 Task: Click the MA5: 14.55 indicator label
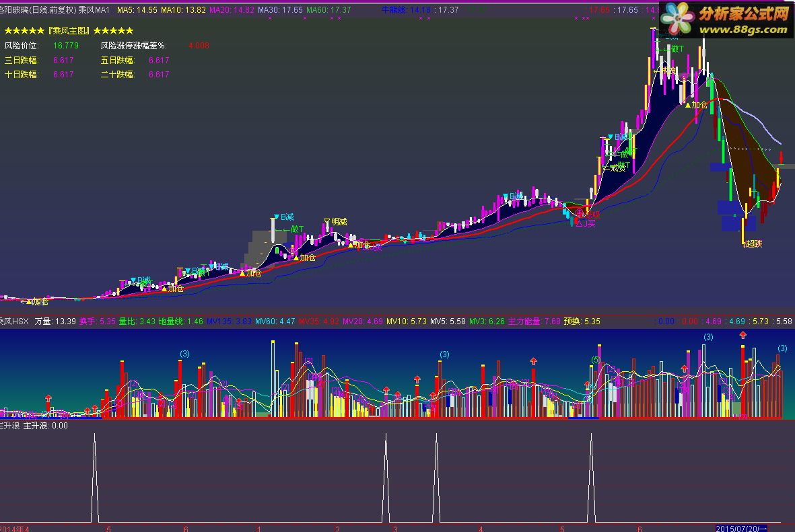137,9
